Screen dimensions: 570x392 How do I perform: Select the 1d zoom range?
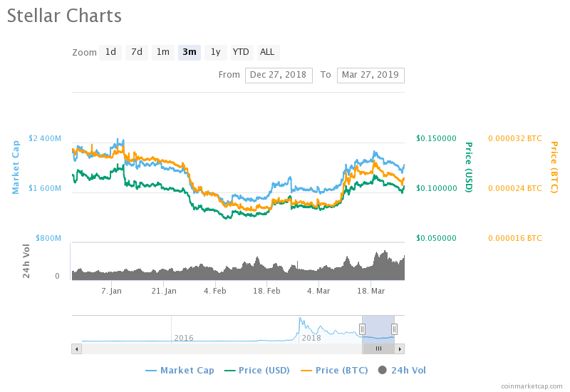[x=110, y=52]
